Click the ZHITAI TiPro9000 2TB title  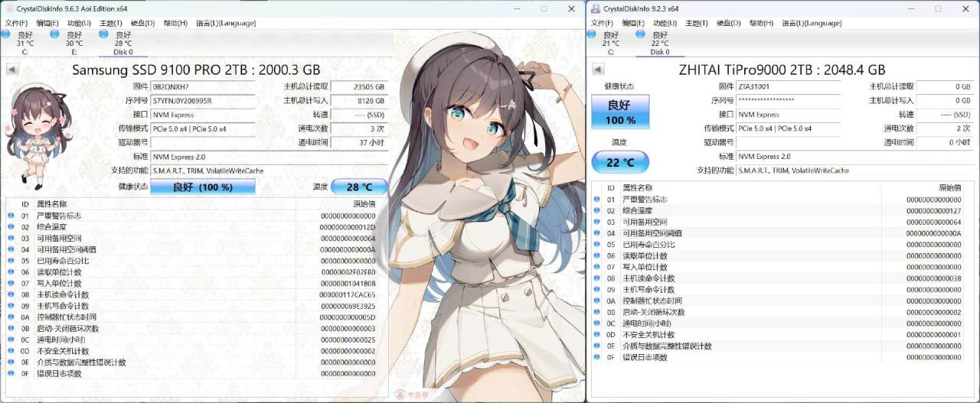pyautogui.click(x=782, y=70)
